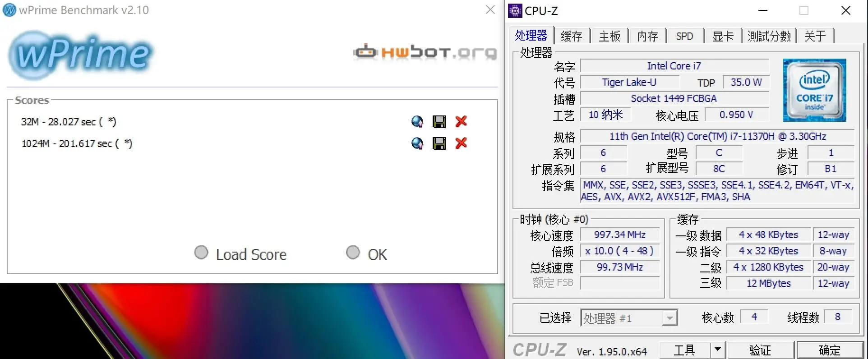Switch to the 处理器 tab
This screenshot has width=868, height=359.
(531, 36)
